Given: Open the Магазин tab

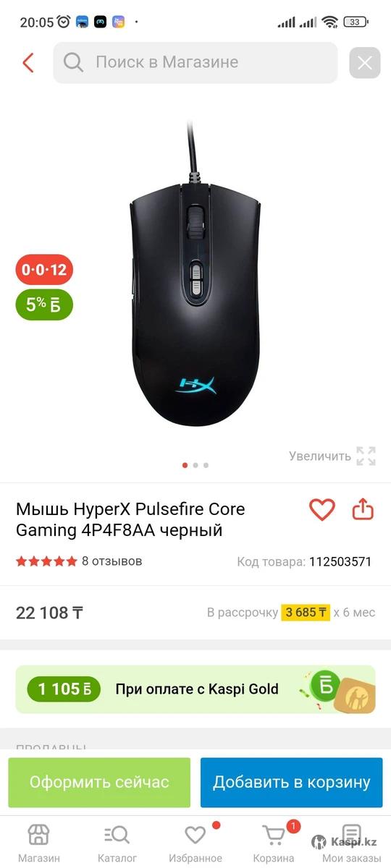Looking at the screenshot, I should (39, 844).
